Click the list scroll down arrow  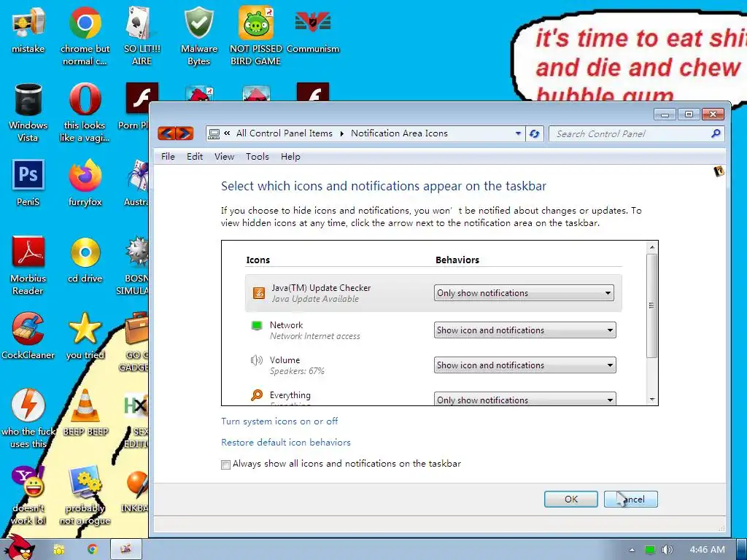[x=652, y=400]
